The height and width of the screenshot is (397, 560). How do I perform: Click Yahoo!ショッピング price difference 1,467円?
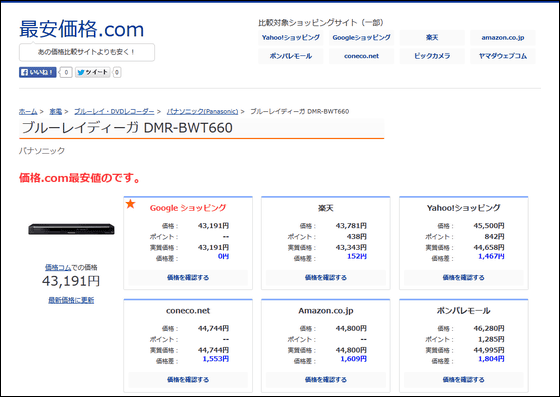[491, 256]
